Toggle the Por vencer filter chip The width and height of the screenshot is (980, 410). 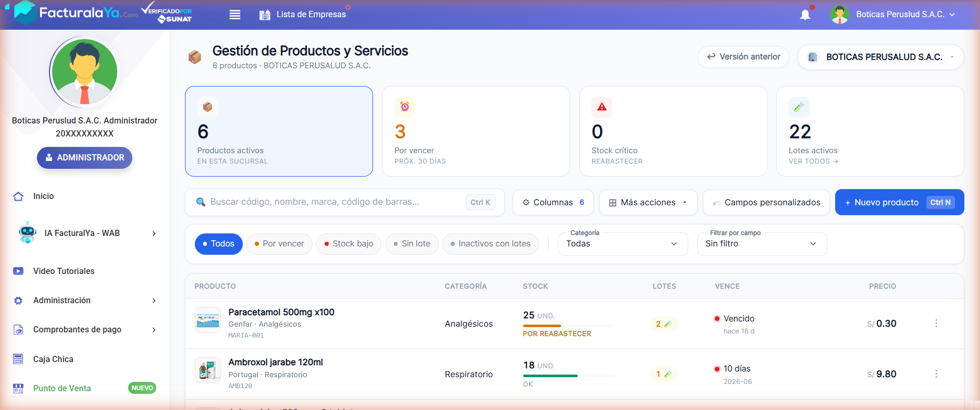279,244
